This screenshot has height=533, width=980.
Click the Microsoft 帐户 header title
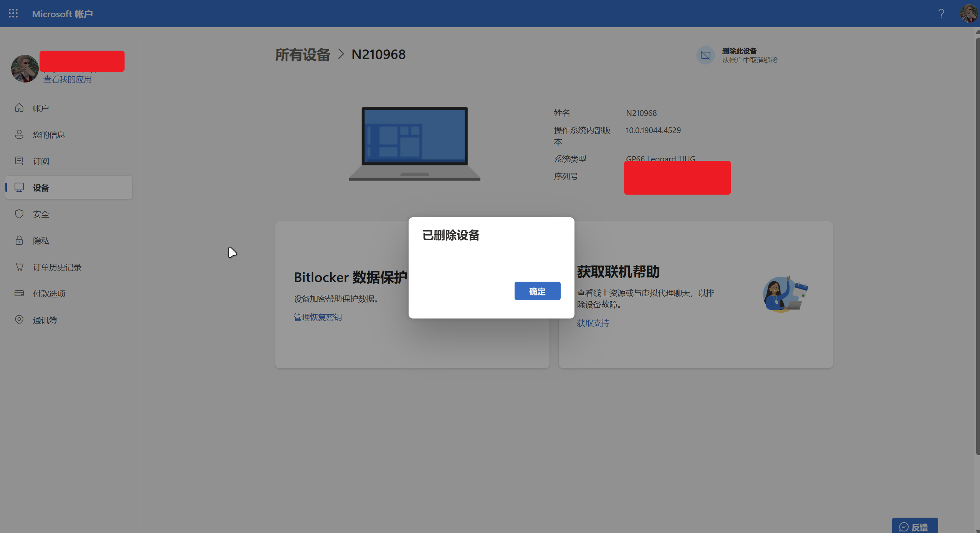(x=62, y=14)
